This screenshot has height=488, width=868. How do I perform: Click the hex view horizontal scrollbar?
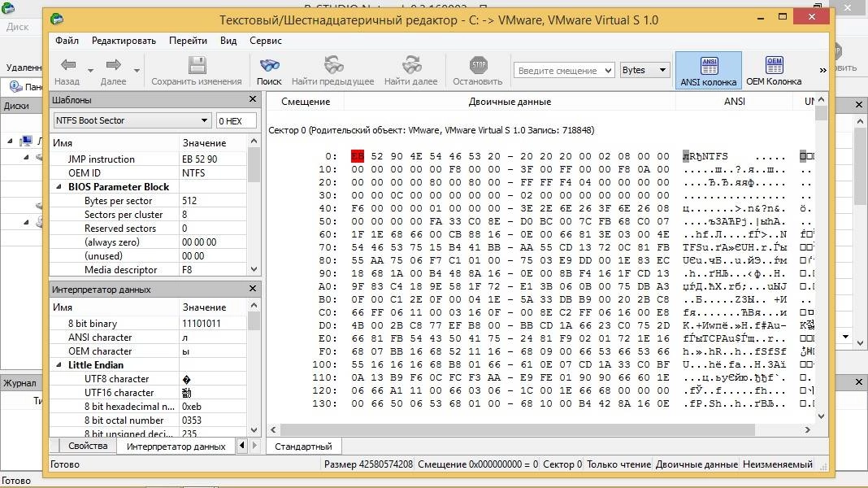[x=518, y=429]
